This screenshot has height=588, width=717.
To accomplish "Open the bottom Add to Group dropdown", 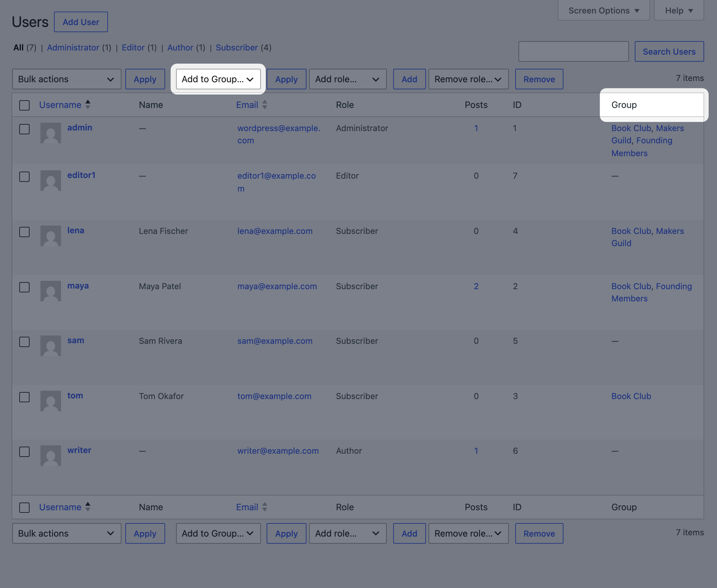I will click(x=218, y=533).
